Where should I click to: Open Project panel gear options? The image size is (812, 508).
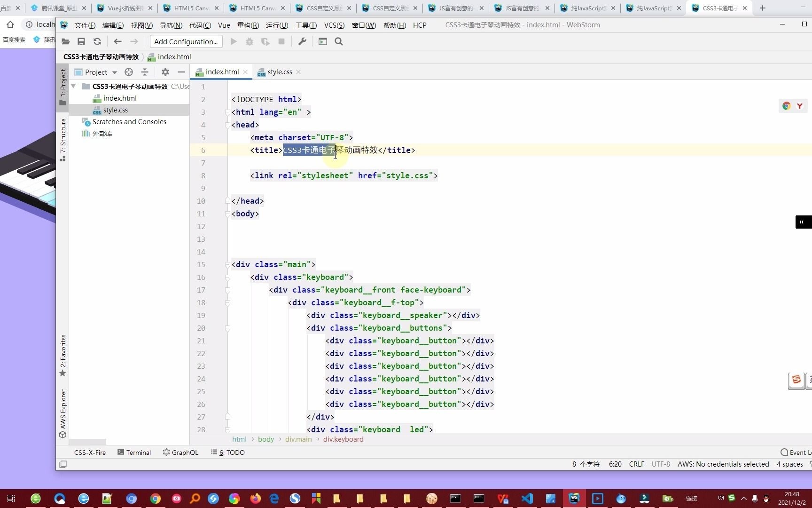pyautogui.click(x=165, y=72)
